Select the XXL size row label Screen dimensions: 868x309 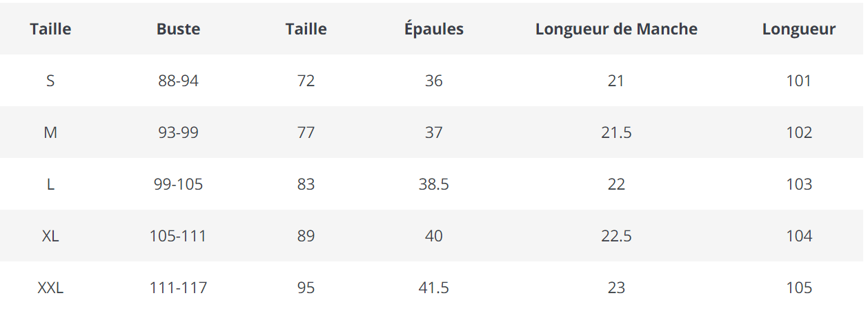(50, 288)
